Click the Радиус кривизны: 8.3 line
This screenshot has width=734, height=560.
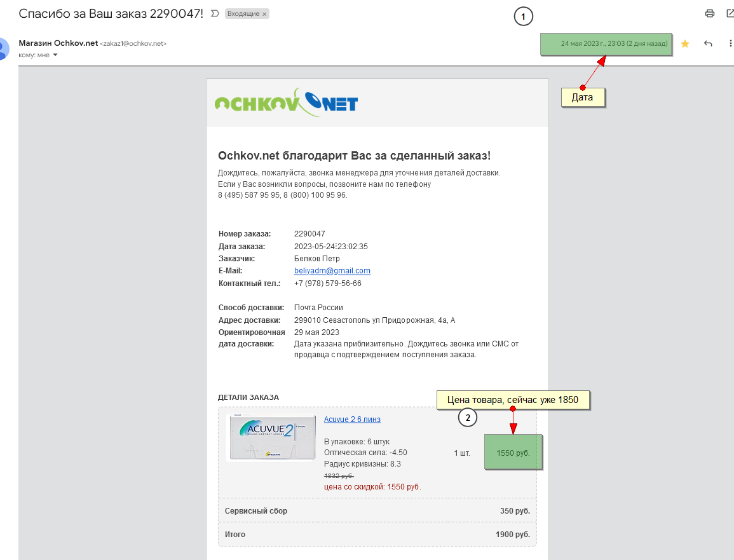(362, 464)
